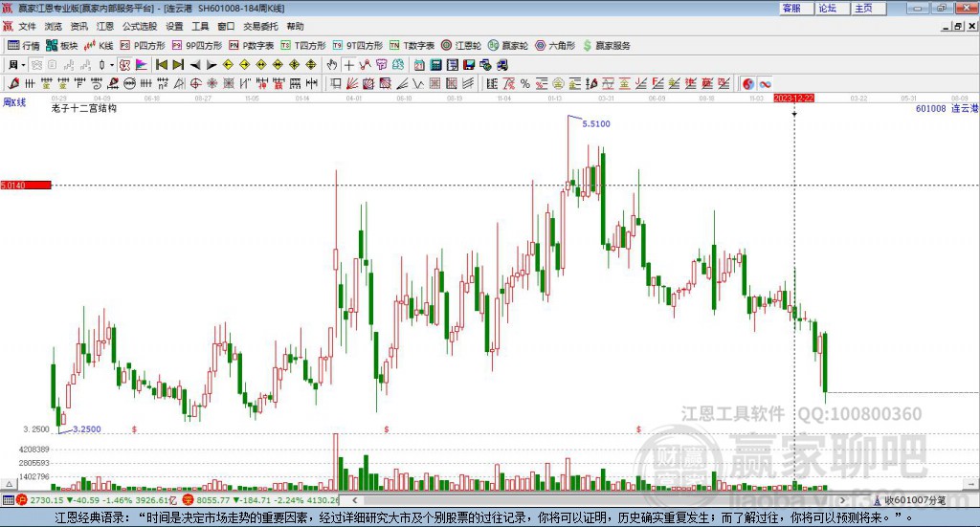Click the 老子十二宫结构 label
The width and height of the screenshot is (980, 527).
coord(84,108)
